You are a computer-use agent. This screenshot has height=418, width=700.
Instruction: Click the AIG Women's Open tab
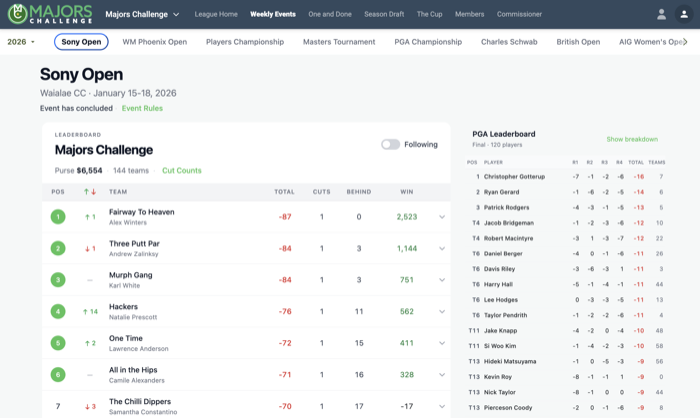650,42
